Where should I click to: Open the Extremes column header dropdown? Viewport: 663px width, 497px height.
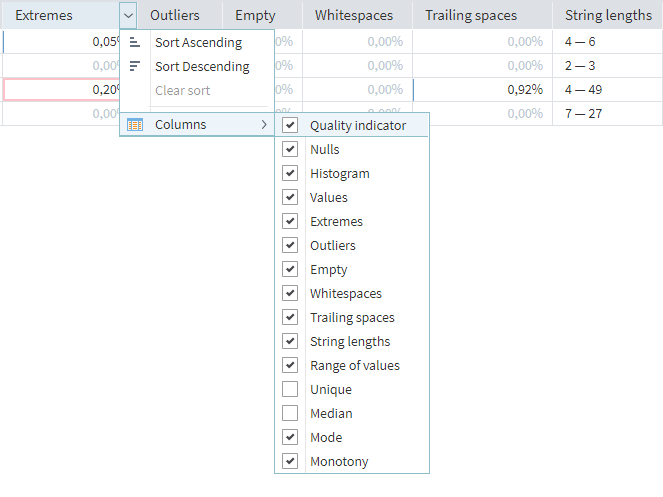(128, 16)
